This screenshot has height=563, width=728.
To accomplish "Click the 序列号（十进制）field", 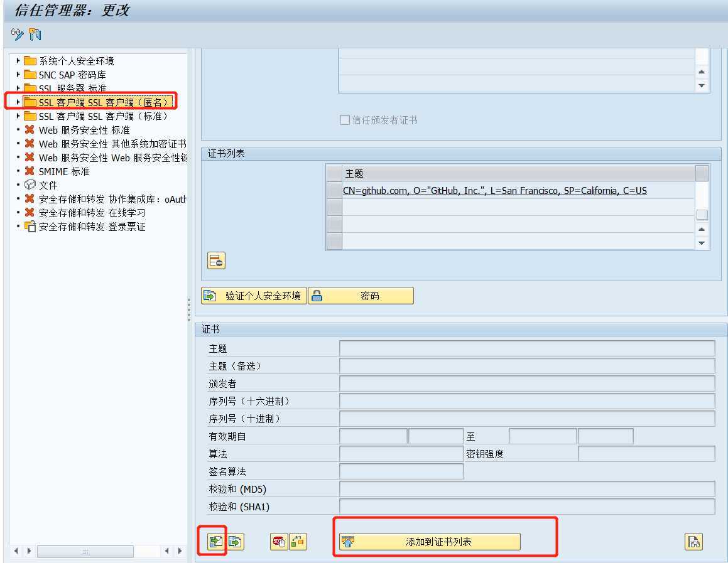I will (x=527, y=419).
